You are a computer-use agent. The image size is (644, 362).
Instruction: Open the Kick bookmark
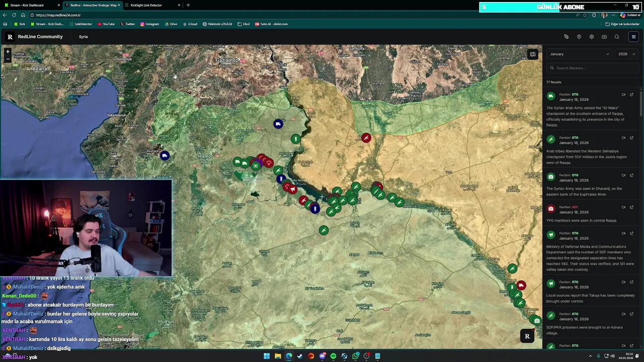20,24
